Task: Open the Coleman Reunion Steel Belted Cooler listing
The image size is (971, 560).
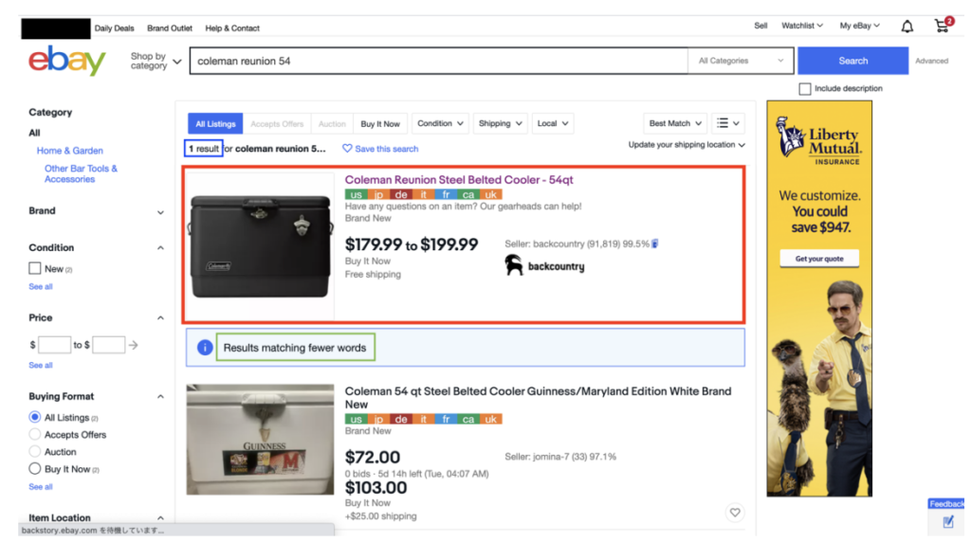Action: click(459, 180)
